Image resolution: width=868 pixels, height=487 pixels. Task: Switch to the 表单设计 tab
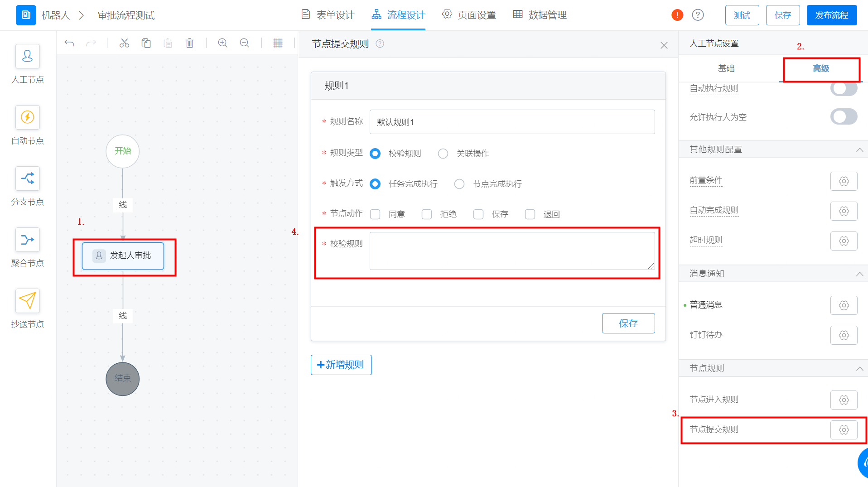pos(328,15)
